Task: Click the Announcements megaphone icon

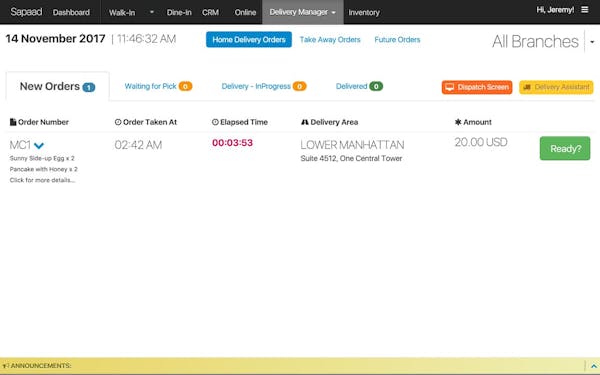Action: 5,366
